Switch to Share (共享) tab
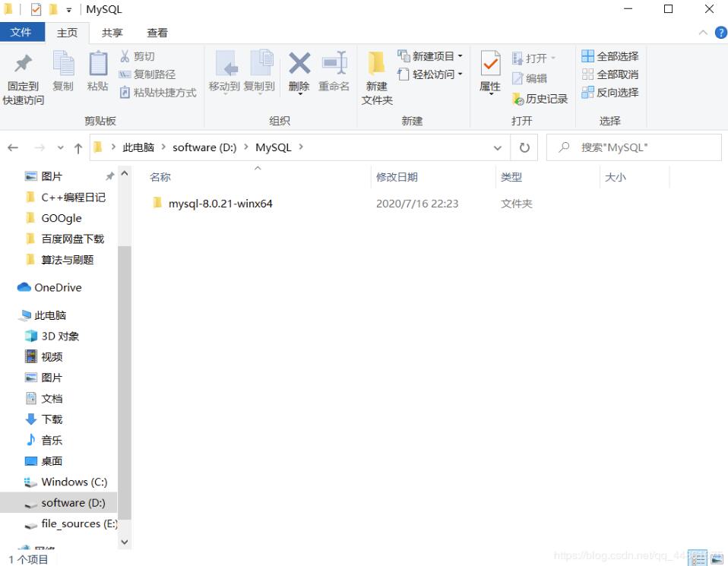Viewport: 728px width, 566px height. (112, 33)
